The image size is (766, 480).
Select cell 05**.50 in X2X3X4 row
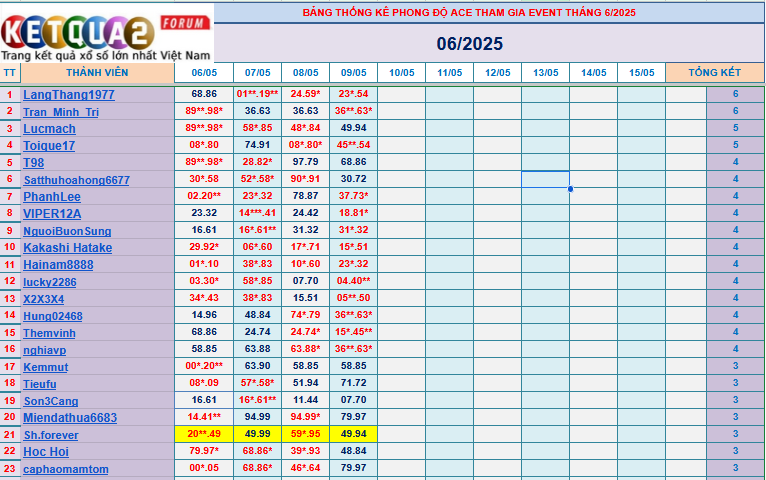click(x=353, y=298)
